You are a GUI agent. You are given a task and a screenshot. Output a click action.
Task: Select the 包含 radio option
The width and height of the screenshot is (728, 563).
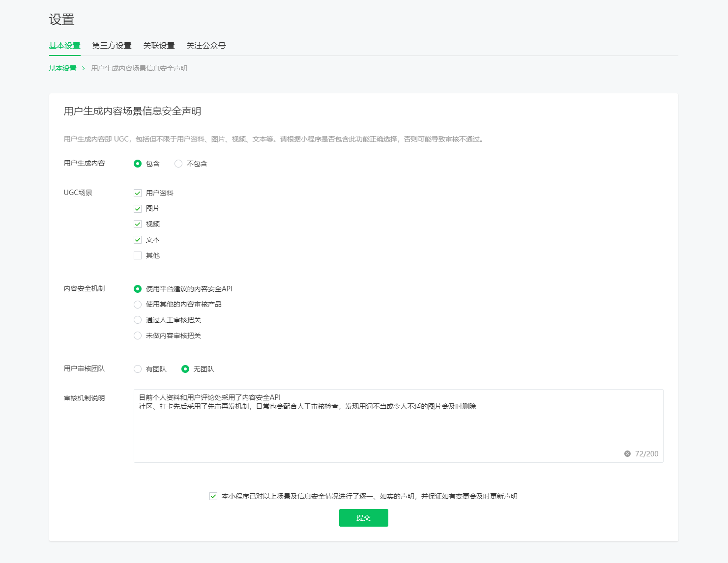click(138, 164)
